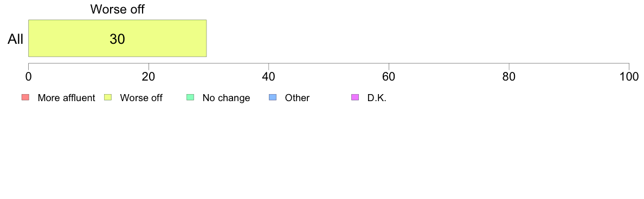The width and height of the screenshot is (644, 199).
Task: Click the blue Other legend swatch
Action: click(273, 97)
